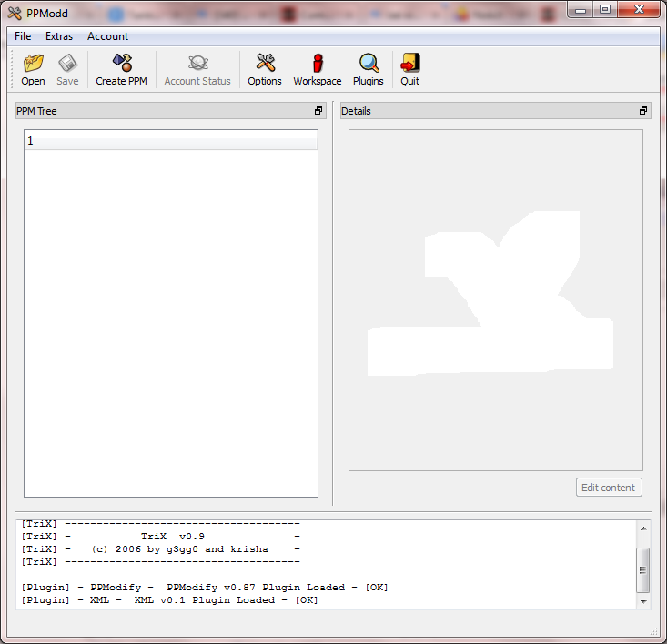Click the "PPModify v0.87 Plugin Loaded" log line

(205, 588)
